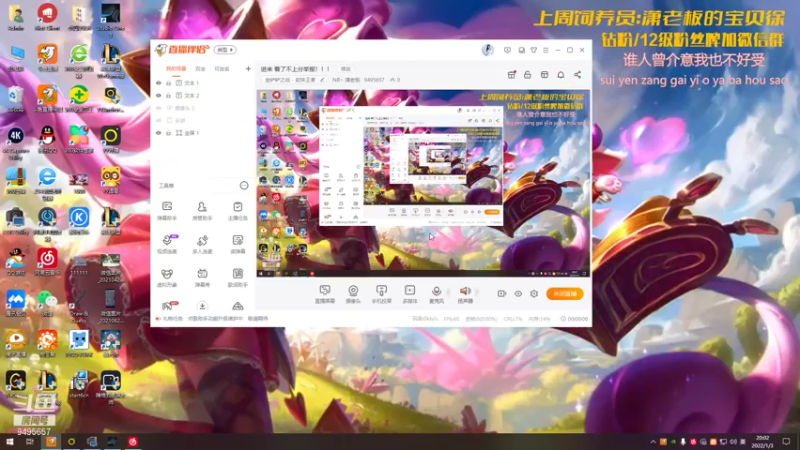Click the taskbar clock showing 20:02

(x=763, y=442)
